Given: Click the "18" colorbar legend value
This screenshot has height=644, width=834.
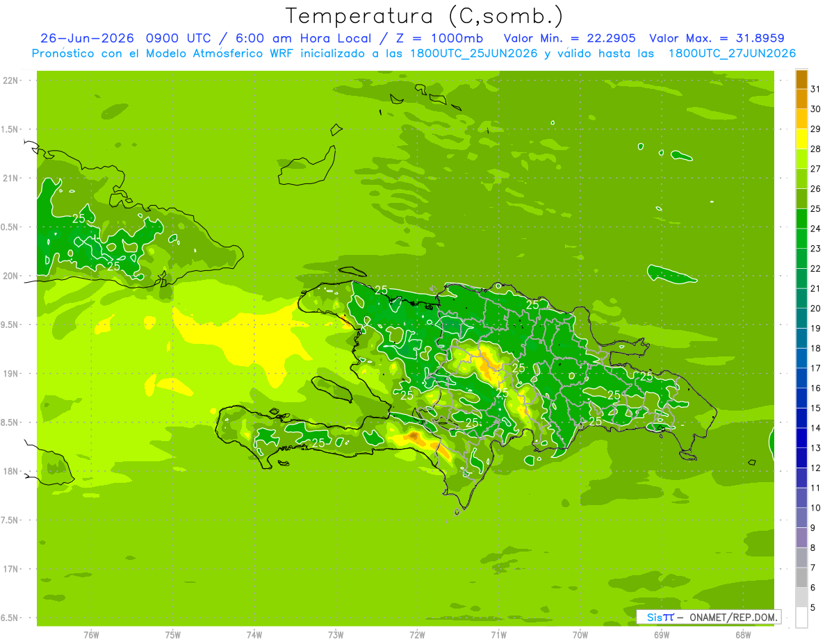Looking at the screenshot, I should click(815, 348).
